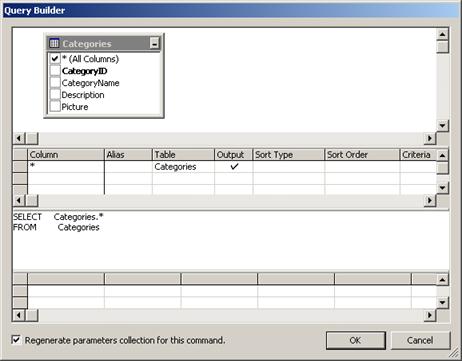The image size is (462, 361).
Task: Click diagram pane scroll down arrow
Action: [x=442, y=126]
